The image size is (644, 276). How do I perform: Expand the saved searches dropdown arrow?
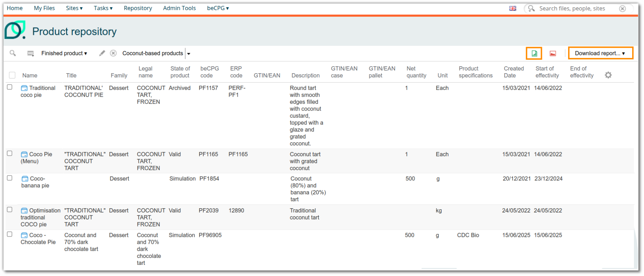pos(189,54)
